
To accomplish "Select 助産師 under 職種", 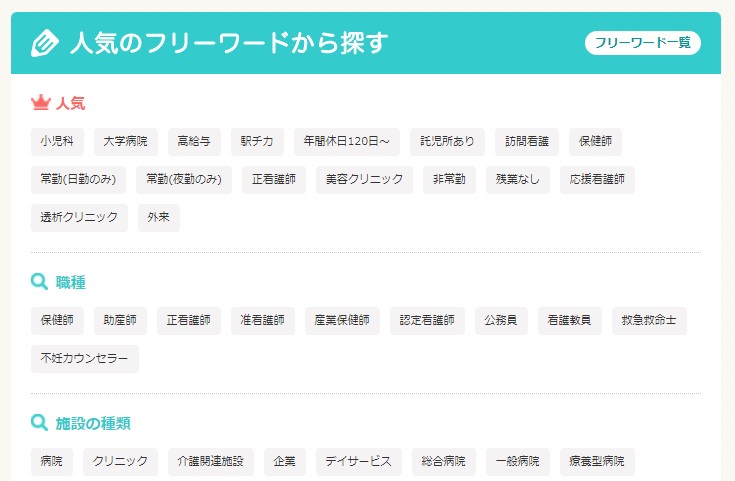I will pyautogui.click(x=120, y=321).
